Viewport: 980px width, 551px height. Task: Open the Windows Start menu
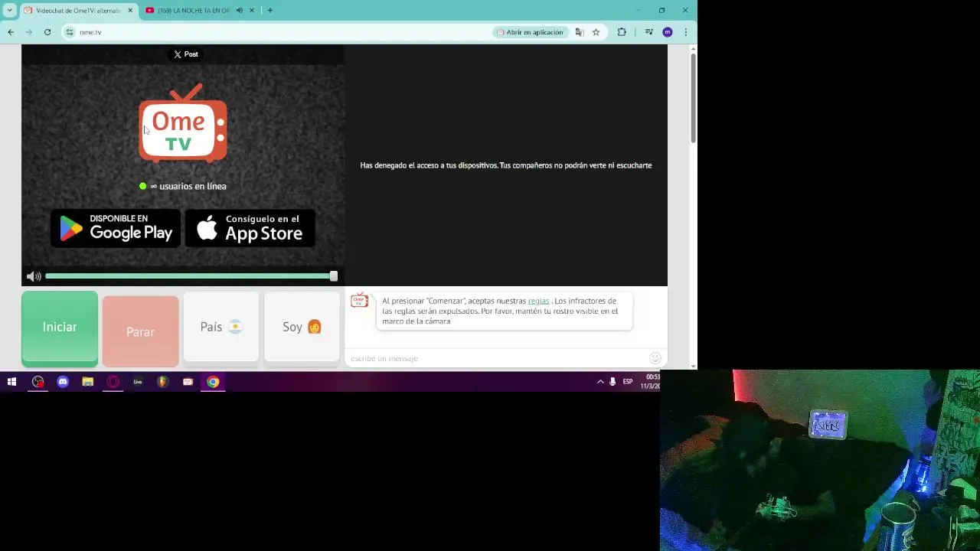pyautogui.click(x=11, y=382)
